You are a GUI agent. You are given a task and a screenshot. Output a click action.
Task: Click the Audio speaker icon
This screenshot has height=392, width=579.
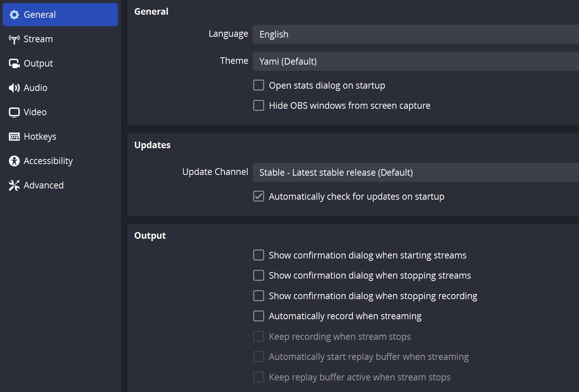[14, 87]
